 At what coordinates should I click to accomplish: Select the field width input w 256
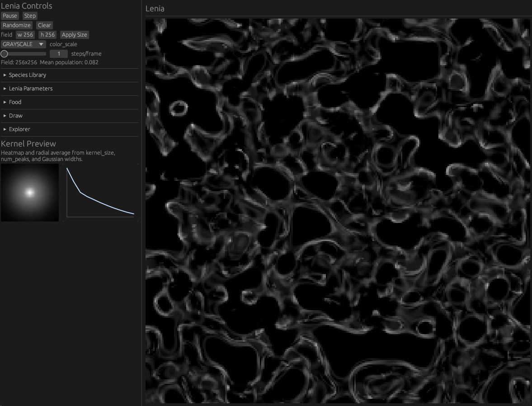pyautogui.click(x=25, y=35)
